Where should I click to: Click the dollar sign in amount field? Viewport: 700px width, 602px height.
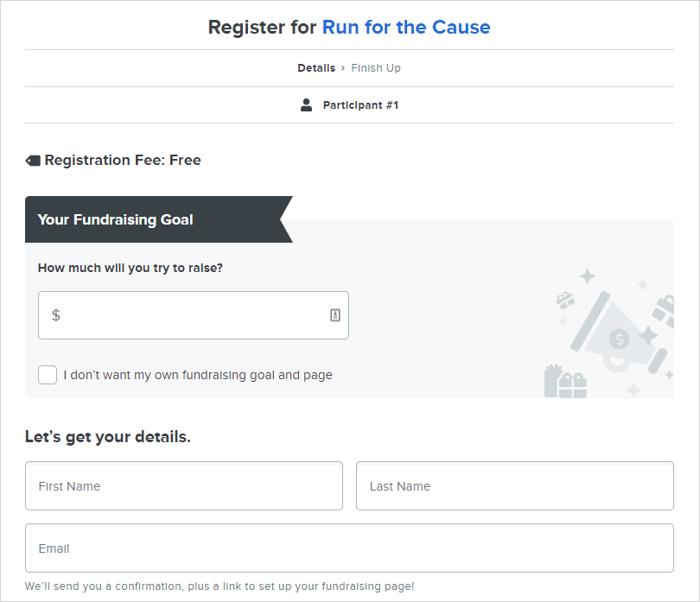[56, 315]
